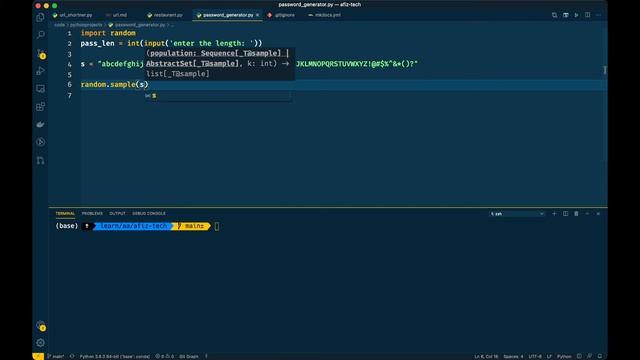The width and height of the screenshot is (640, 360).
Task: Click the Run Python file play icon
Action: pos(576,15)
